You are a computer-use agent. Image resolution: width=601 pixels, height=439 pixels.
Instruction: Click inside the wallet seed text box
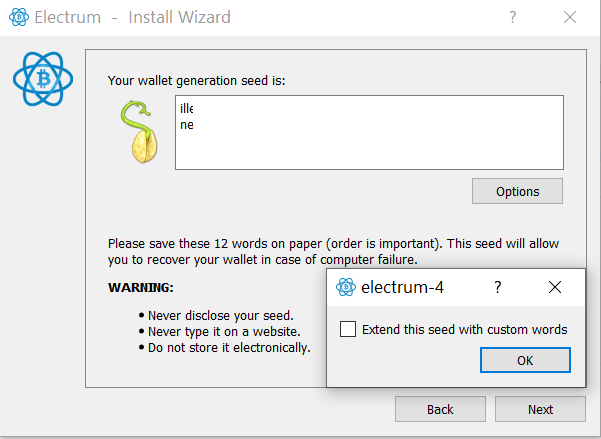[x=369, y=132]
